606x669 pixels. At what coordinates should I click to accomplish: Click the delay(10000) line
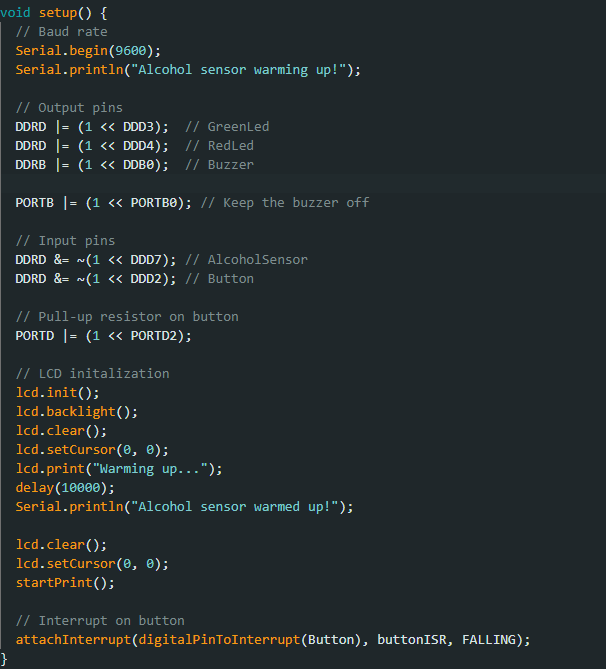[x=65, y=488]
